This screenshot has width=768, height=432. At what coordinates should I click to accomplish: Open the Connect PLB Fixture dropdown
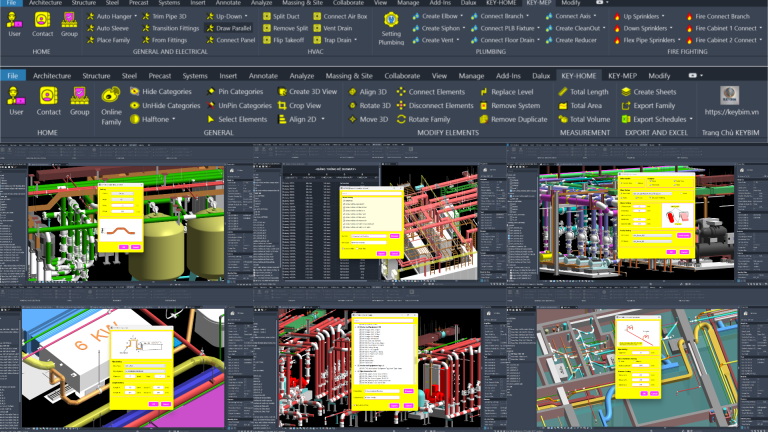[538, 28]
